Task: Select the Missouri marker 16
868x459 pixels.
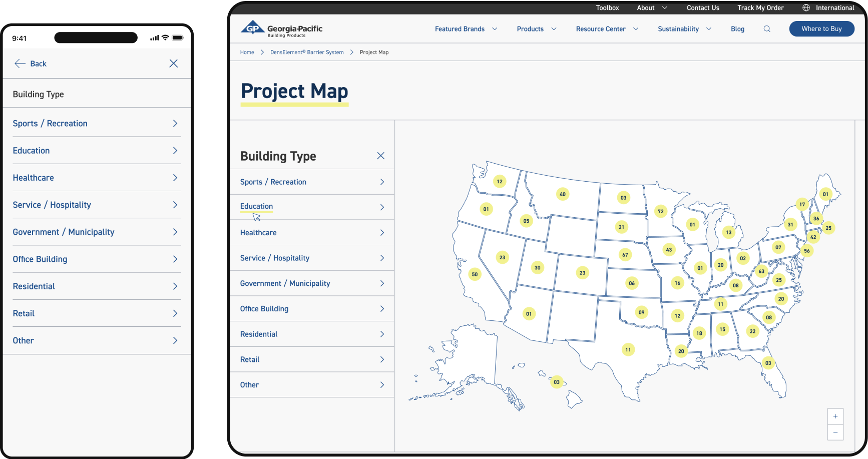Action: (678, 283)
